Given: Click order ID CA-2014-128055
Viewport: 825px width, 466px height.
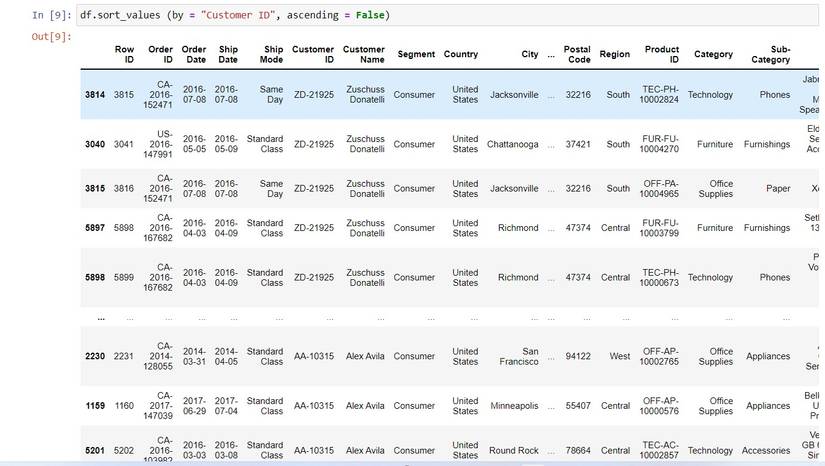Looking at the screenshot, I should coord(158,356).
